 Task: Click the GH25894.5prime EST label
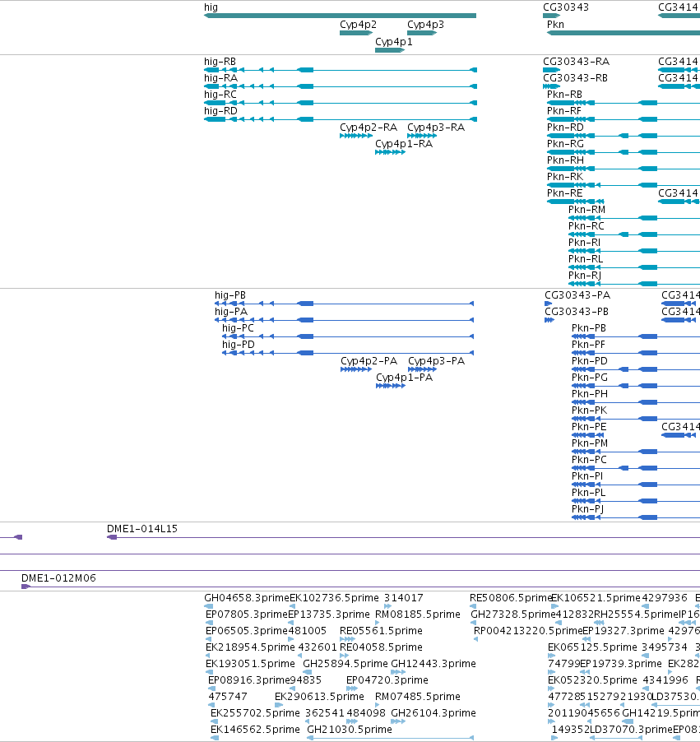coord(345,664)
